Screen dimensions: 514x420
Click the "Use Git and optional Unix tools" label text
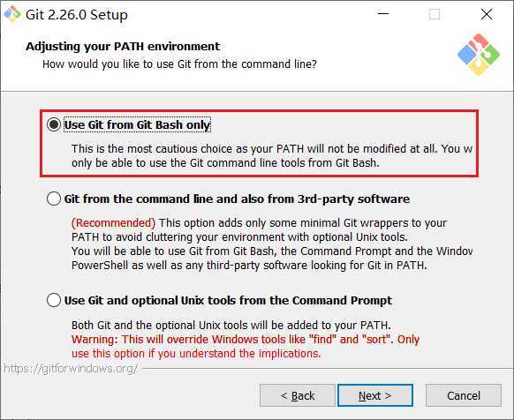[228, 300]
